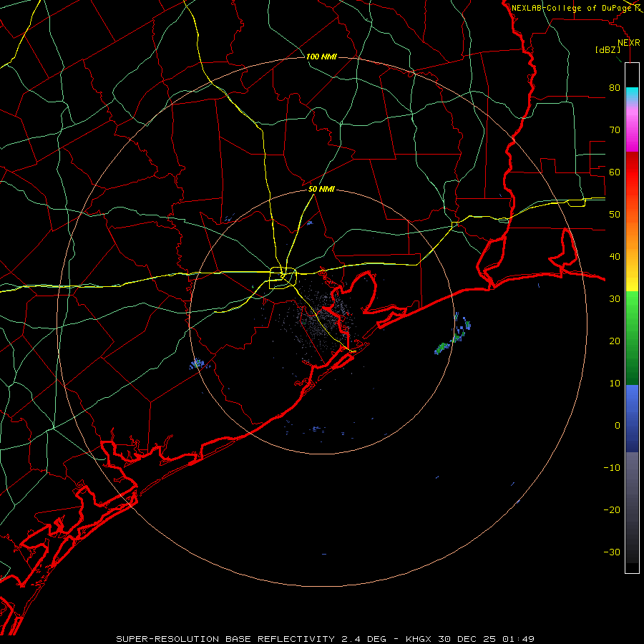644x644 pixels.
Task: Click the 20 value on the dBZ scale
Action: (615, 341)
